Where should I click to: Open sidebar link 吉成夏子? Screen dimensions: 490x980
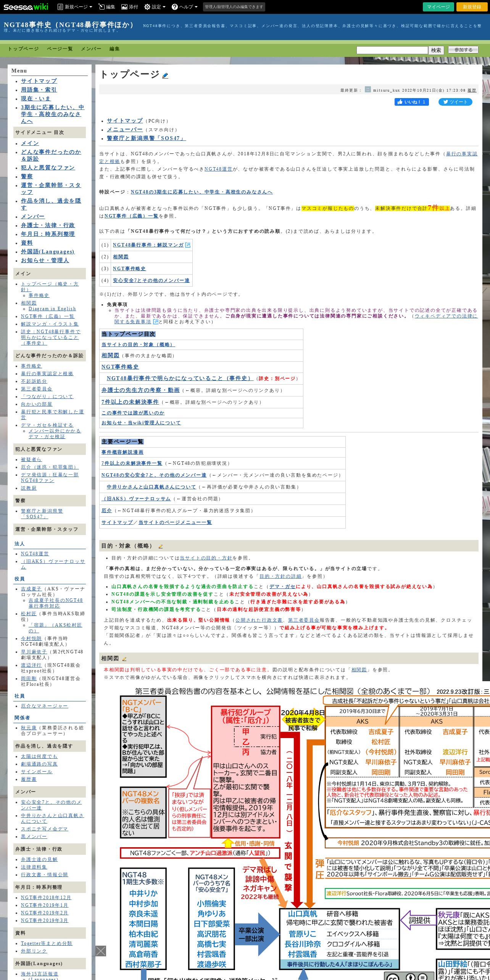[31, 589]
